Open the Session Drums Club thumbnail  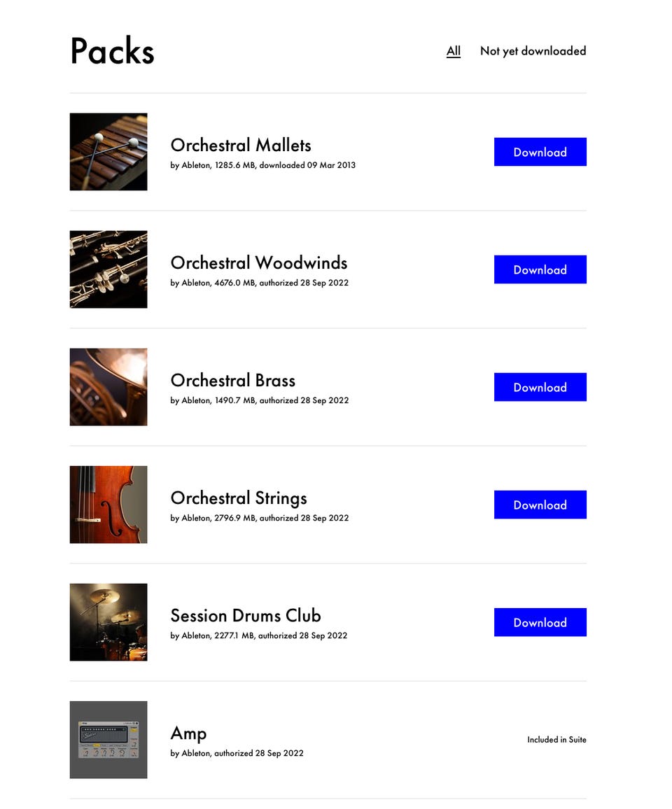pyautogui.click(x=108, y=622)
